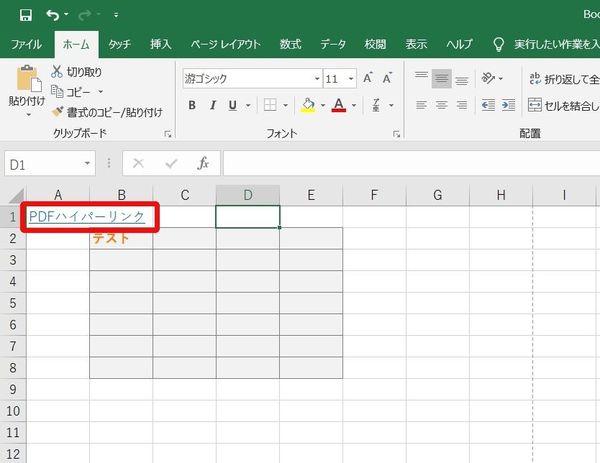Open the 表示 tab
The image size is (600, 463).
coord(416,44)
